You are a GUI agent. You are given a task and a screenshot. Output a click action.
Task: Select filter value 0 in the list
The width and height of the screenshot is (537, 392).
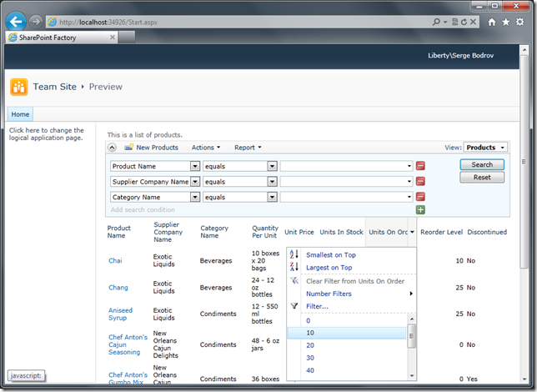[x=308, y=321]
